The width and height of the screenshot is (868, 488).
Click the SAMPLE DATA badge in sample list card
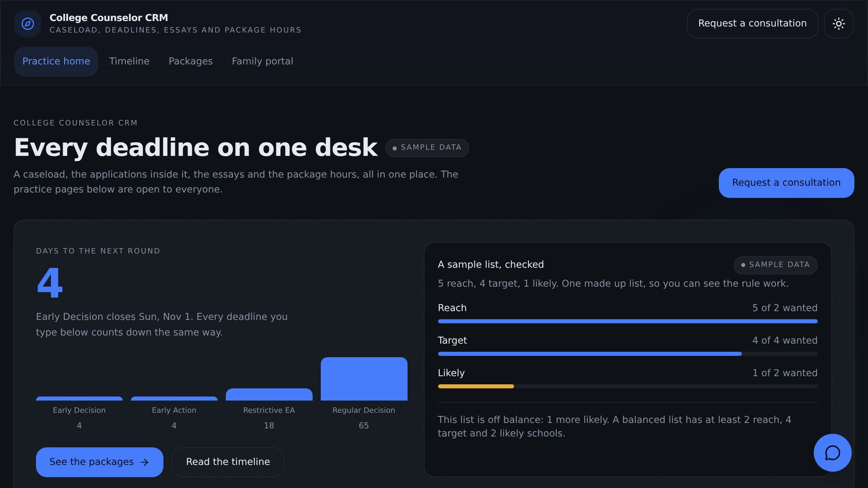[x=776, y=265]
